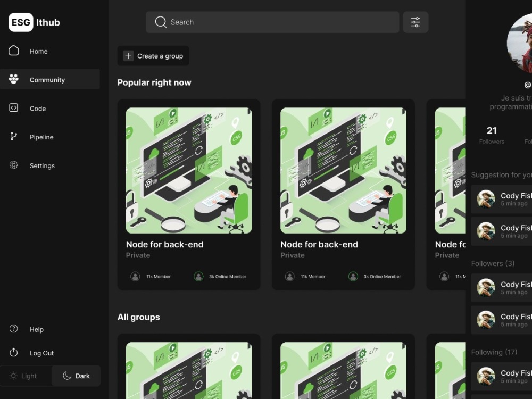
Task: Select the Community menu item
Action: (x=50, y=79)
